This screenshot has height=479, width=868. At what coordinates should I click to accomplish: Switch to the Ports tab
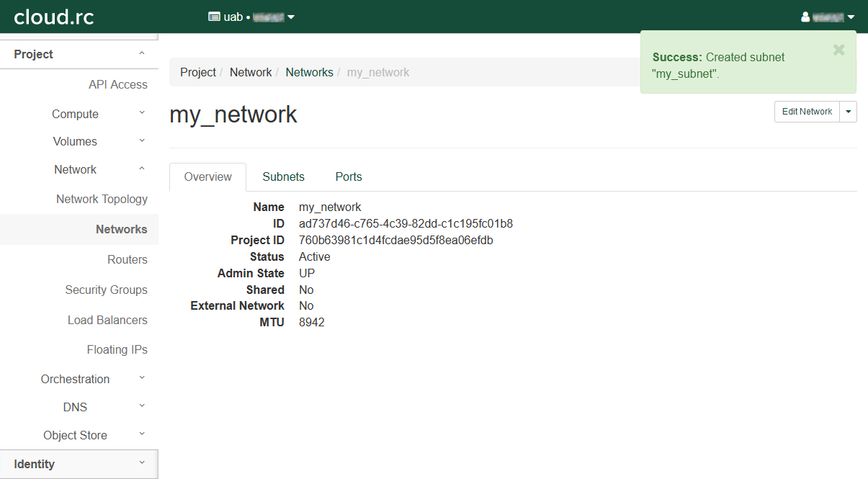[x=349, y=176]
